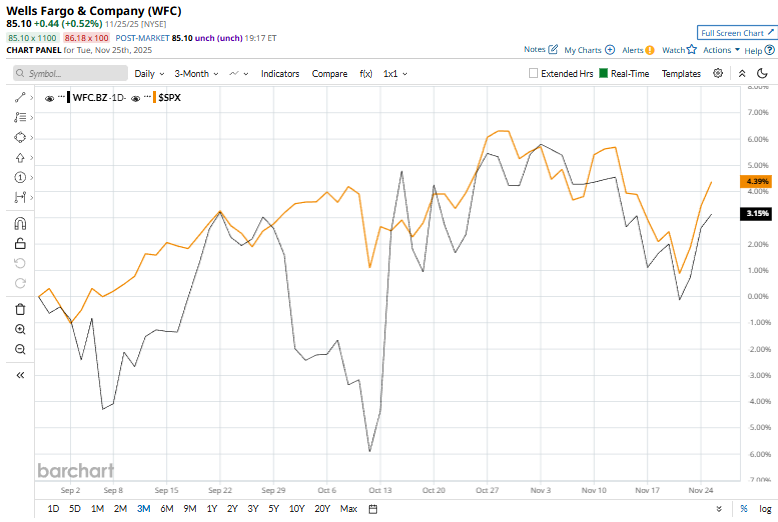Select the 10Y time range
This screenshot has width=778, height=522.
[x=297, y=509]
